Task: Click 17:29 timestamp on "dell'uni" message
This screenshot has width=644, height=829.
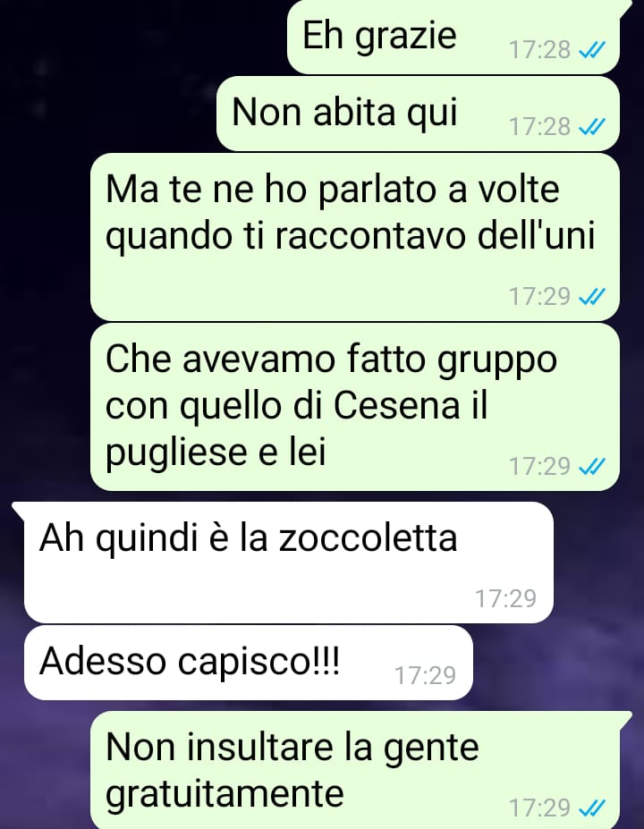Action: (x=540, y=297)
